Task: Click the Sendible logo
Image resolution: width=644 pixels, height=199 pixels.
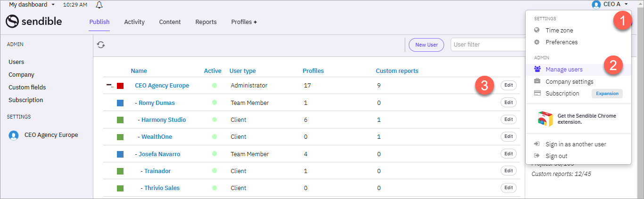Action: tap(34, 22)
